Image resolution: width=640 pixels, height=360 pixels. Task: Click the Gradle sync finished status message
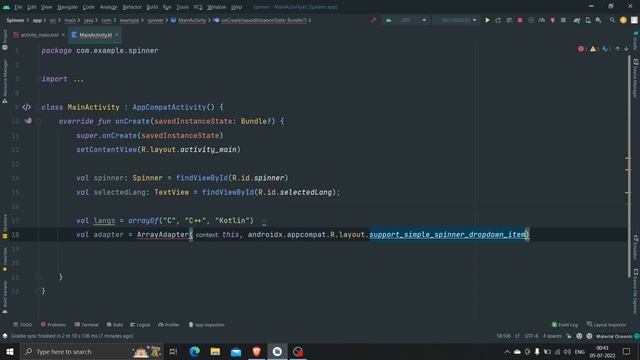point(72,336)
